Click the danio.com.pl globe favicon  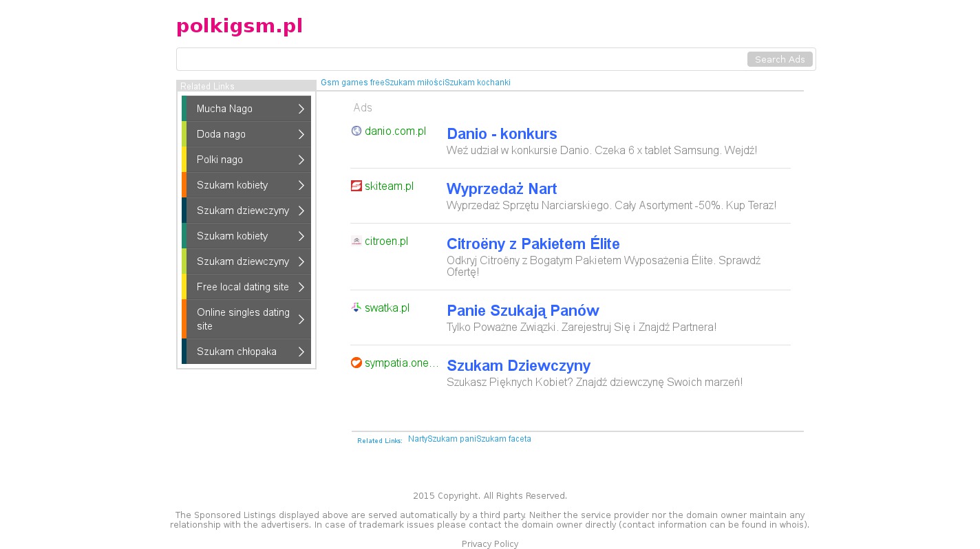(x=356, y=131)
